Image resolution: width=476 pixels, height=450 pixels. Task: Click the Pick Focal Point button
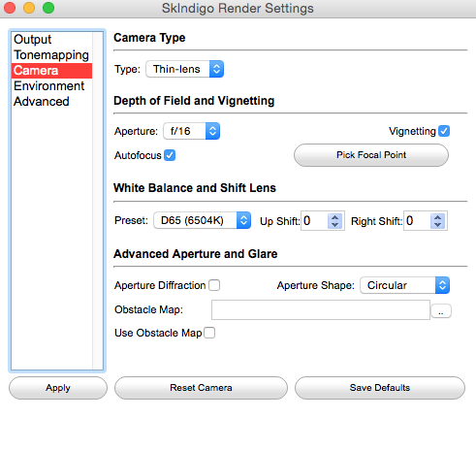click(x=371, y=155)
